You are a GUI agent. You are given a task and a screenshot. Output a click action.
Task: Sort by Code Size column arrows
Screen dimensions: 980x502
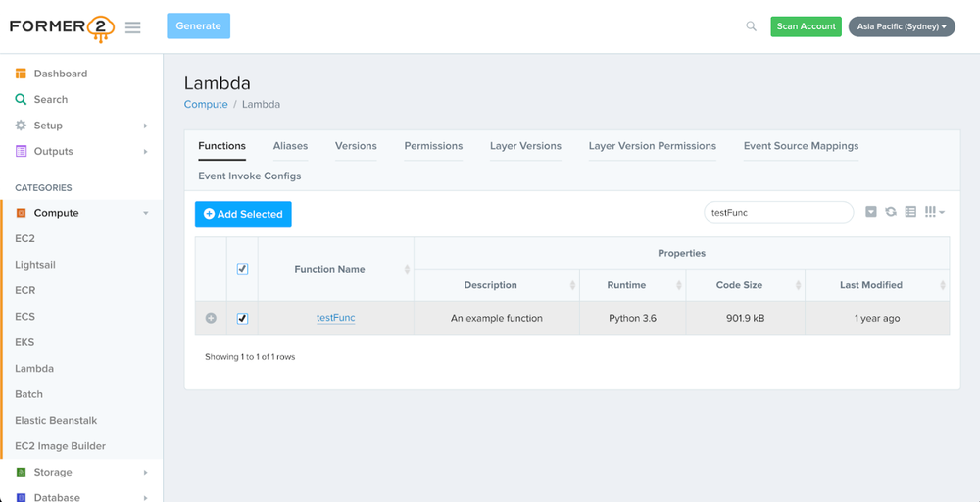click(798, 285)
